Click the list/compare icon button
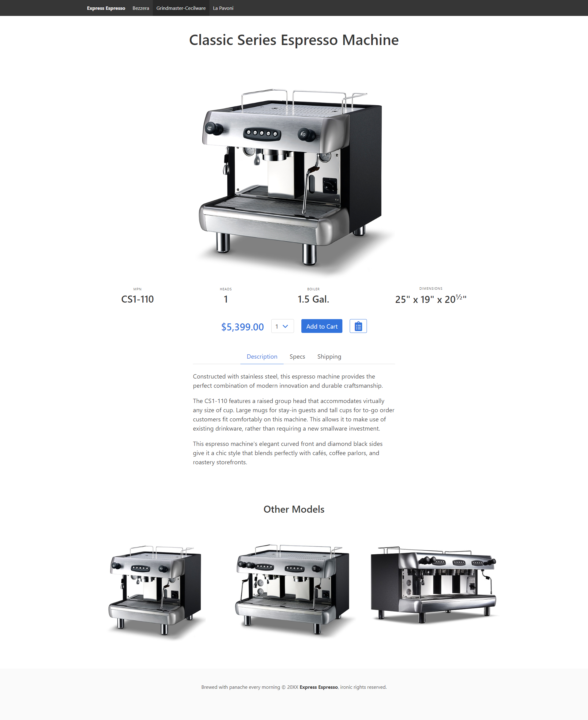This screenshot has height=720, width=588. [x=358, y=326]
